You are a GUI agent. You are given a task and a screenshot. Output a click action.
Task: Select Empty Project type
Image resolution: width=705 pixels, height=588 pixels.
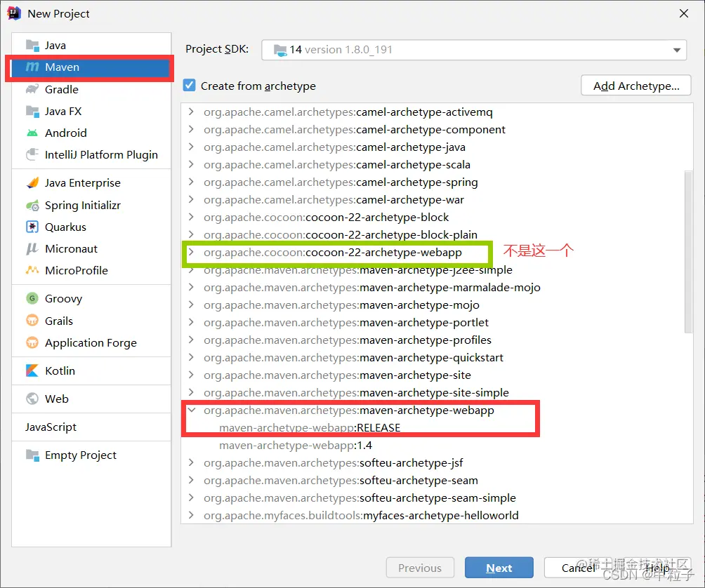(x=91, y=455)
